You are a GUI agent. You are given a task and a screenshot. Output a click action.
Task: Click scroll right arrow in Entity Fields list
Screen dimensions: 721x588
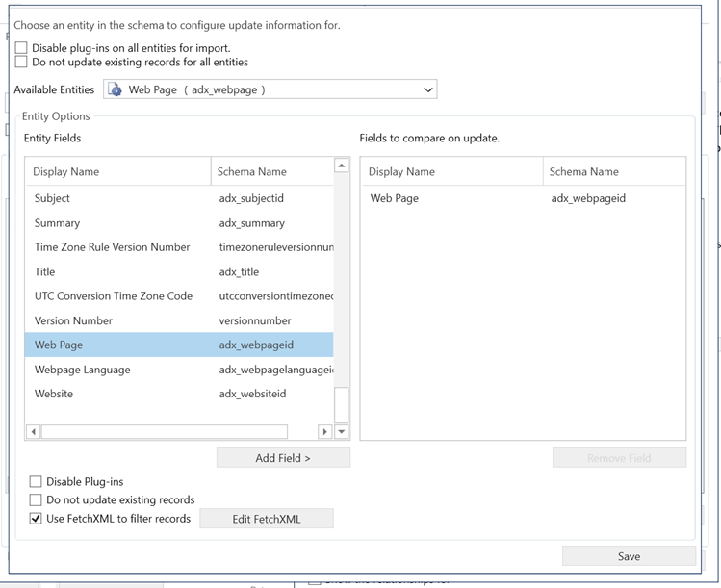point(324,432)
